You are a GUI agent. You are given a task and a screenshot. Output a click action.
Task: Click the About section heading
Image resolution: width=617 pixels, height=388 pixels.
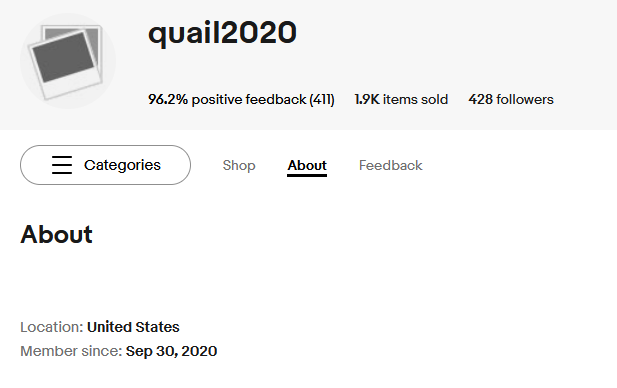(x=56, y=235)
